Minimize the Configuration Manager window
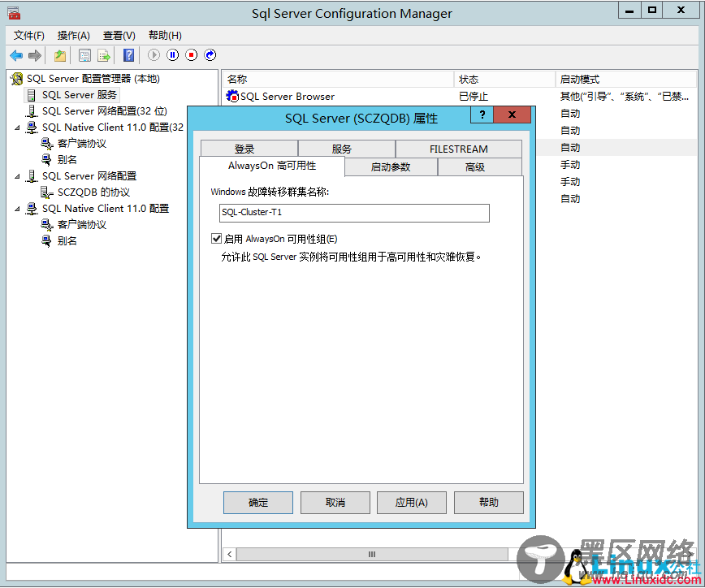705x588 pixels. (x=629, y=11)
